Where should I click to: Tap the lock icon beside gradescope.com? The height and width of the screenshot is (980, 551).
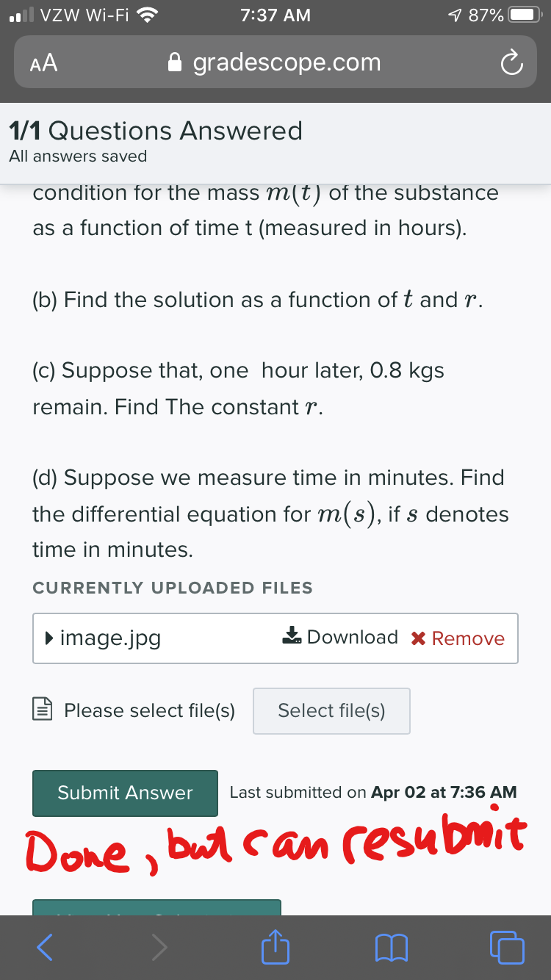175,63
